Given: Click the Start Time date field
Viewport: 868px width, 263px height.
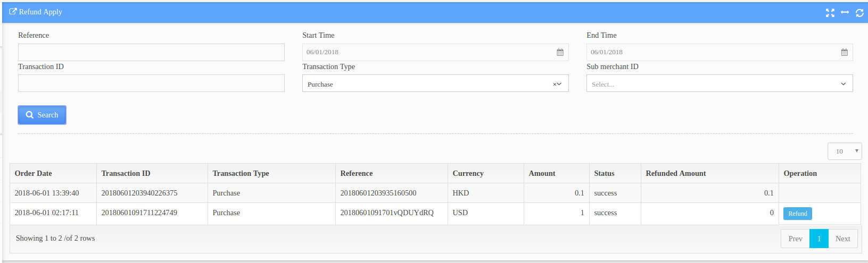Looking at the screenshot, I should [435, 52].
